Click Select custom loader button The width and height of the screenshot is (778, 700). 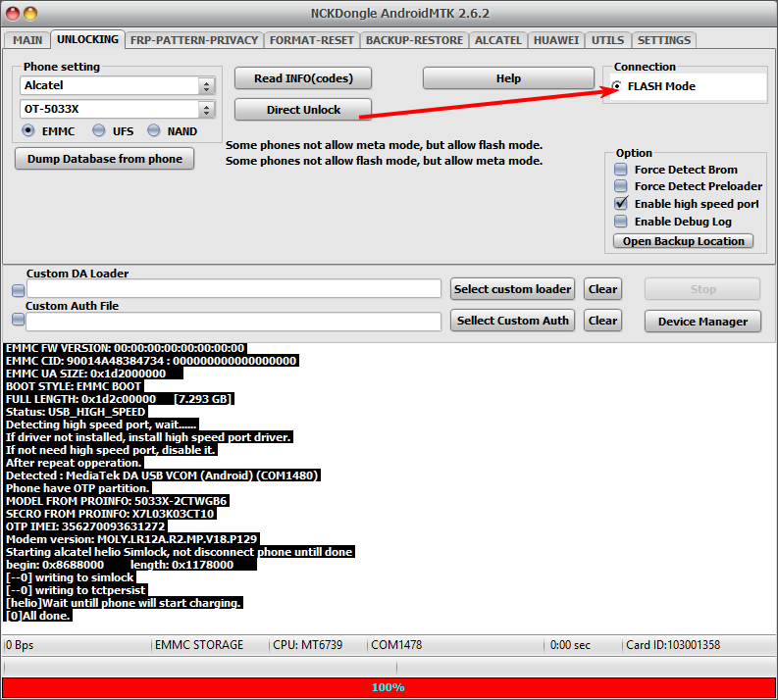[512, 289]
